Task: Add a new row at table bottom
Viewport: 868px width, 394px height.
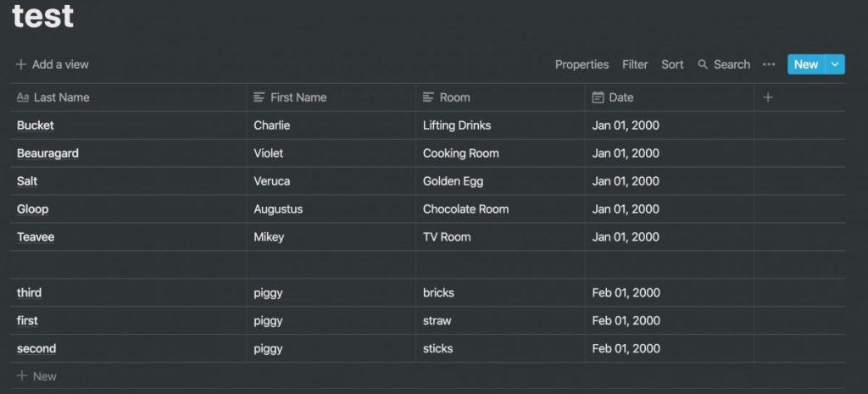Action: pos(36,376)
